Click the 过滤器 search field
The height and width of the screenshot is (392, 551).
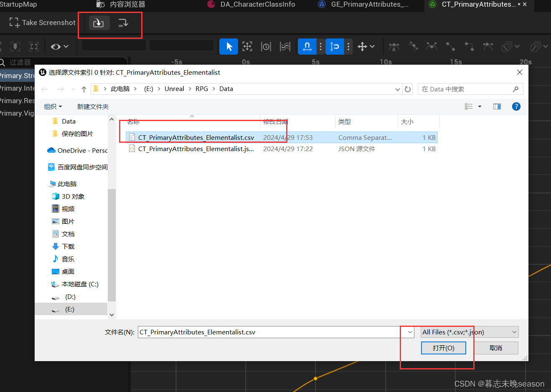click(63, 62)
